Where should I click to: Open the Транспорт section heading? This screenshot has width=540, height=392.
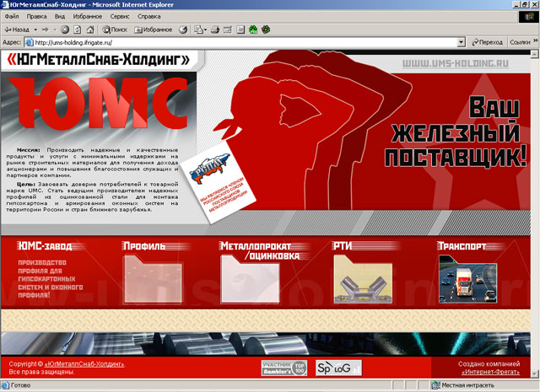pos(462,245)
